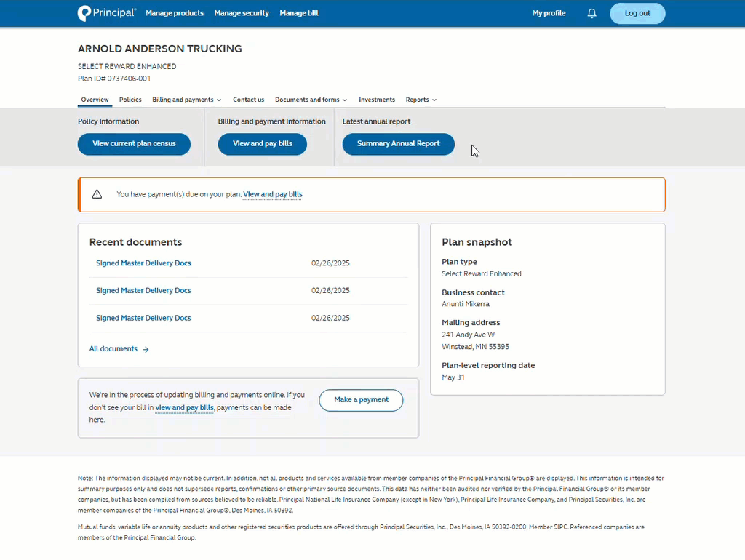Open Manage bill in header
Screen dimensions: 745x560
point(299,13)
